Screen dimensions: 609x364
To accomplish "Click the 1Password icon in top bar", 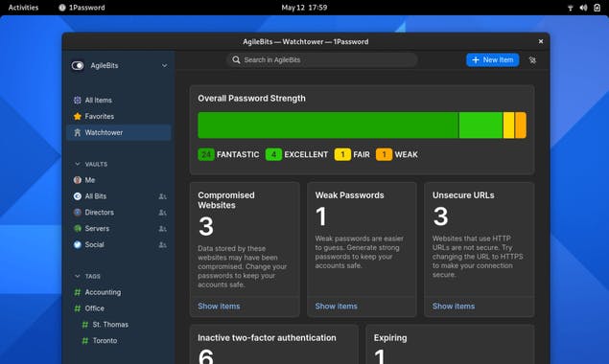I will [x=61, y=8].
